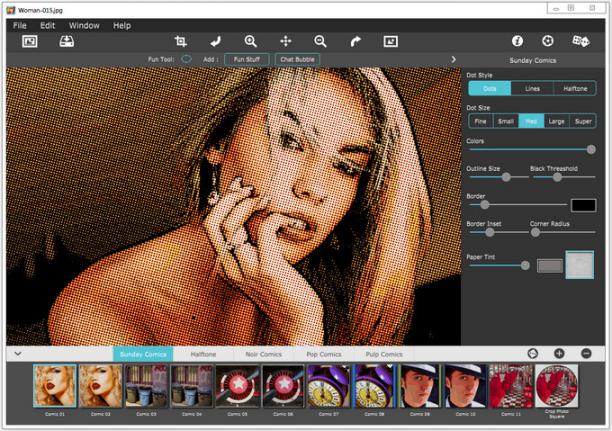Open the black border color swatch

pyautogui.click(x=584, y=205)
